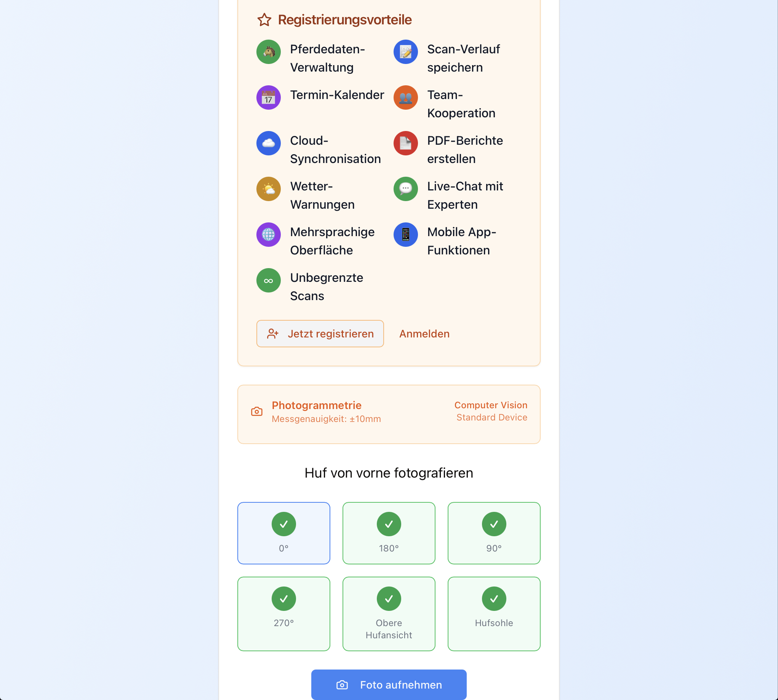The width and height of the screenshot is (778, 700).
Task: Click the Wetter-Warnungen weather icon
Action: (x=268, y=189)
